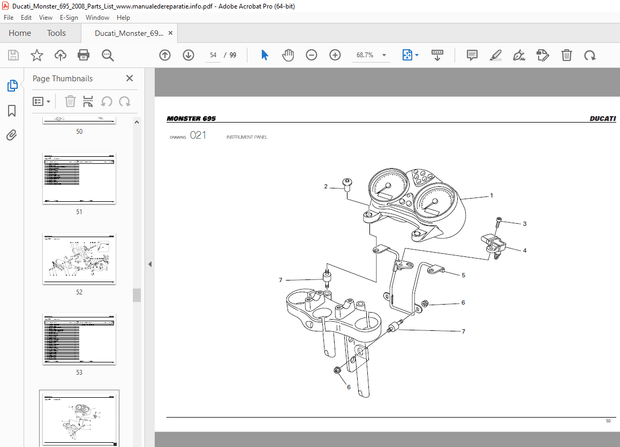Screen dimensions: 620x447
Task: Collapse the navigation pane with the divider arrow
Action: coord(149,264)
